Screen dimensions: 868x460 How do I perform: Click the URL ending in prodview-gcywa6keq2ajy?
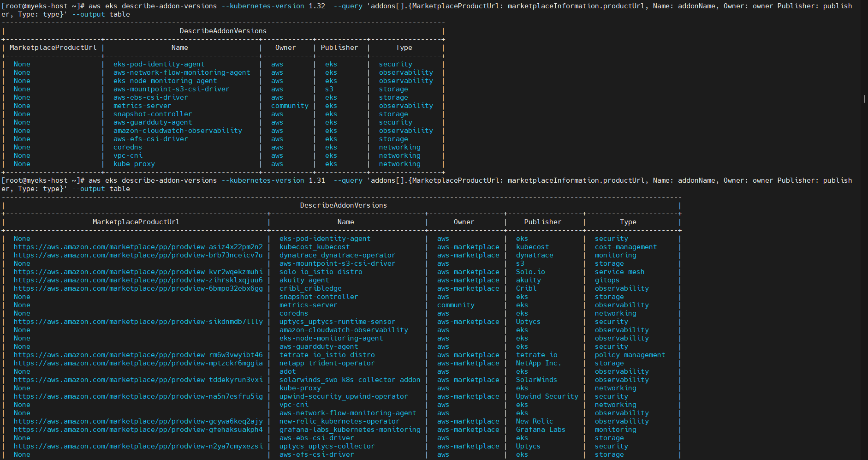[138, 421]
